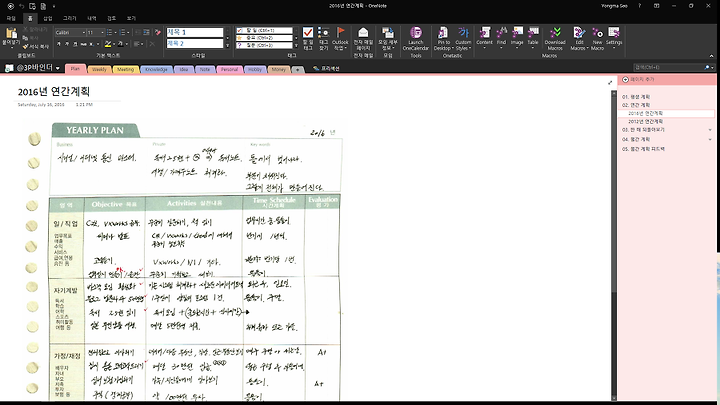The height and width of the screenshot is (405, 720).
Task: Open the Knowledge section tab
Action: pyautogui.click(x=156, y=69)
